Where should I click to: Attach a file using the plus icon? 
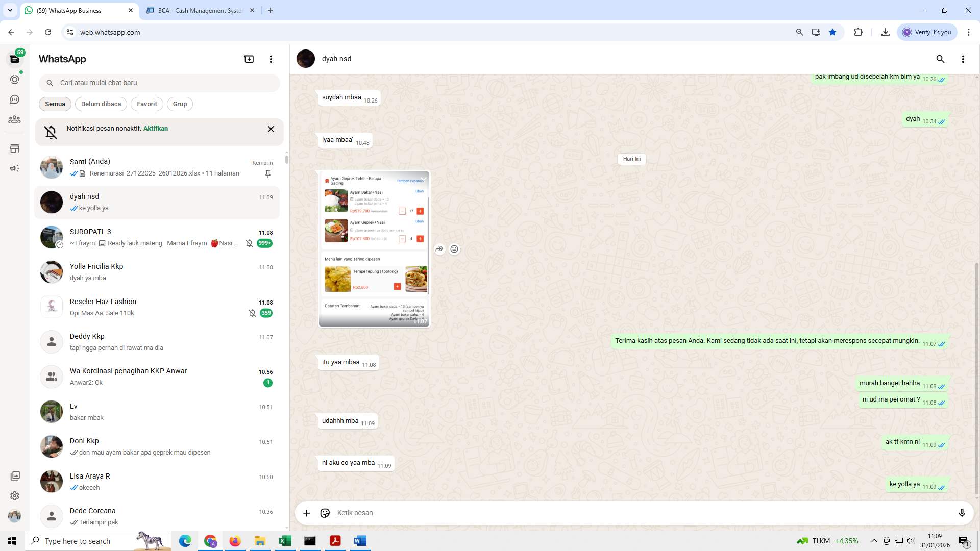click(x=306, y=513)
